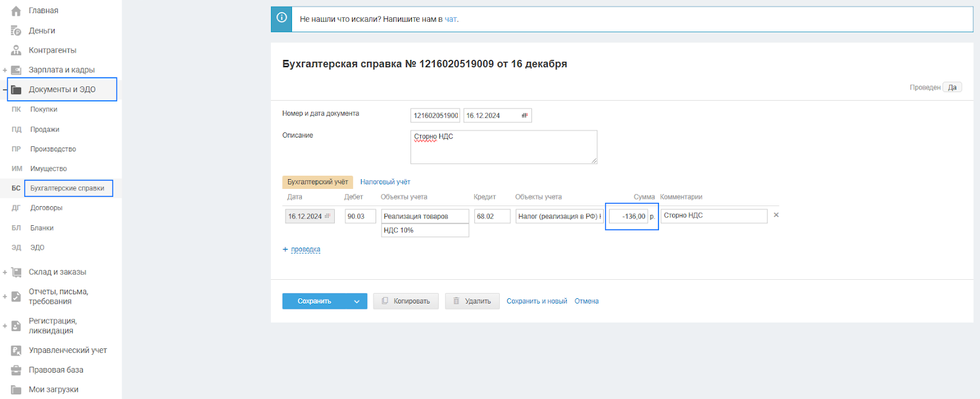The height and width of the screenshot is (399, 980).
Task: Open the Производство submenu item
Action: coord(53,149)
